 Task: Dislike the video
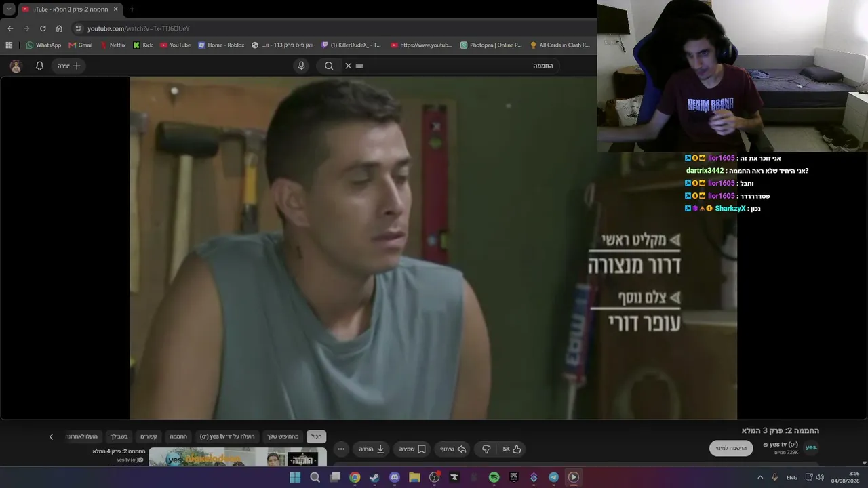(x=486, y=449)
